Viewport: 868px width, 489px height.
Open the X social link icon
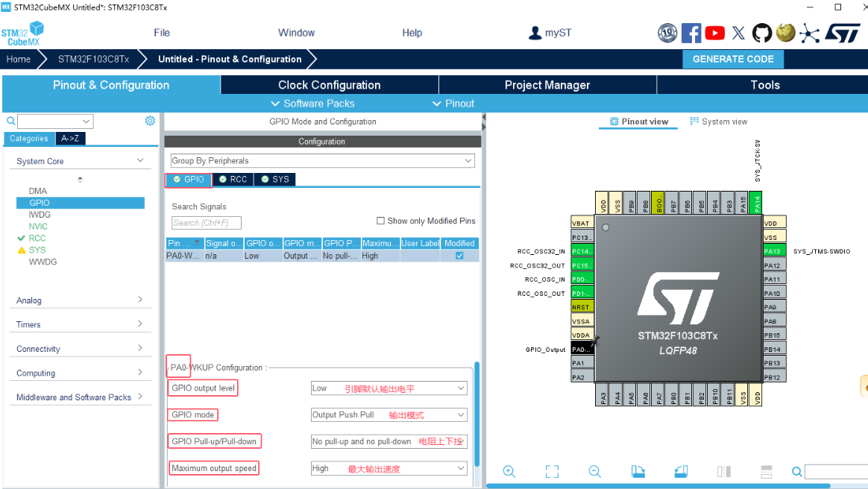click(738, 34)
